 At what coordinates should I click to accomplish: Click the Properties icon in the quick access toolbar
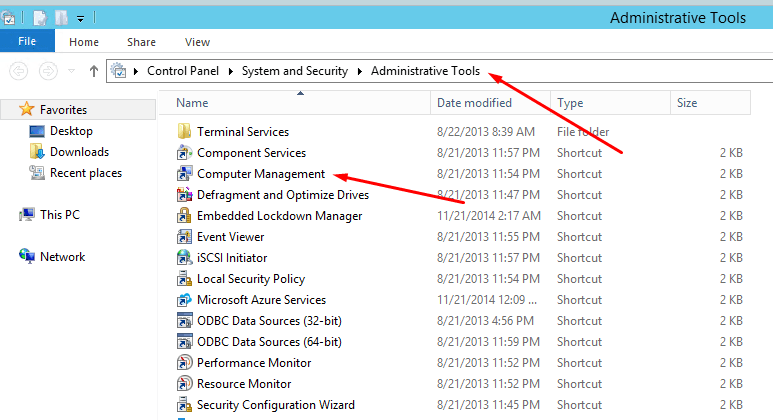pyautogui.click(x=40, y=18)
